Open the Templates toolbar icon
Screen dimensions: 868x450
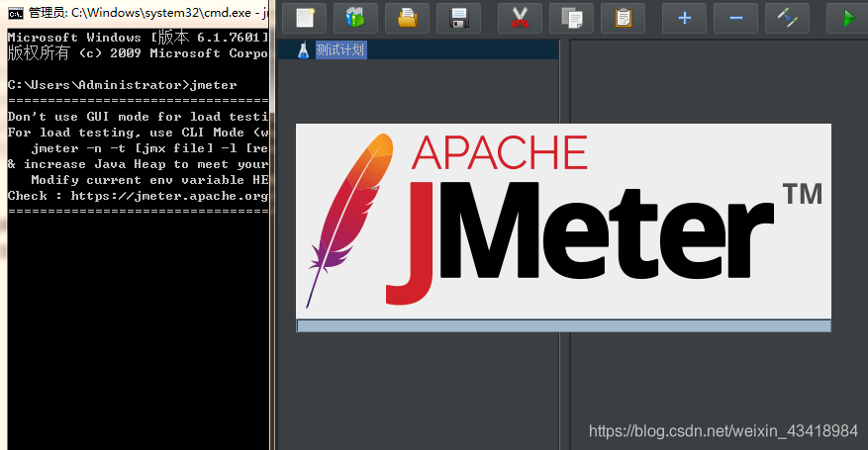click(356, 18)
